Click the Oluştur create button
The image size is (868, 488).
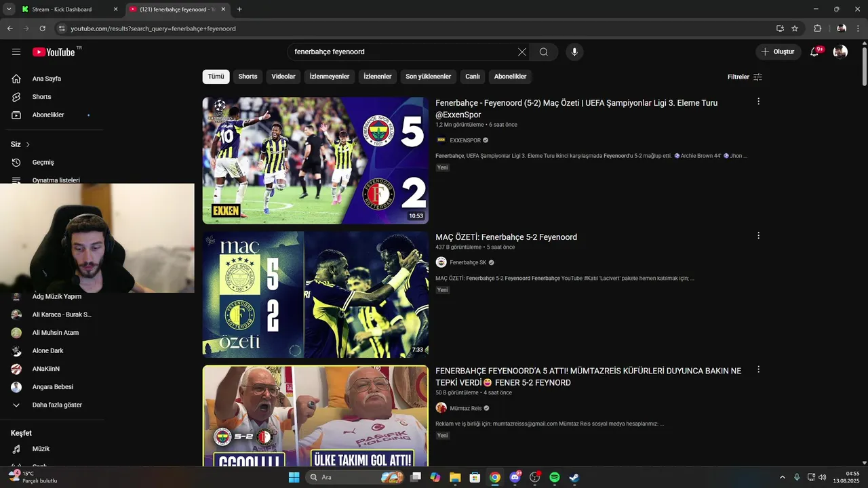tap(778, 52)
